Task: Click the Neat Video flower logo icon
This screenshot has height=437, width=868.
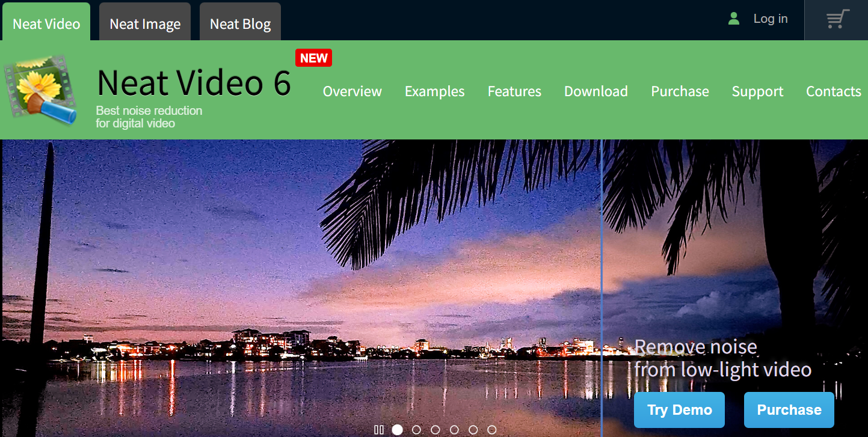Action: tap(41, 90)
